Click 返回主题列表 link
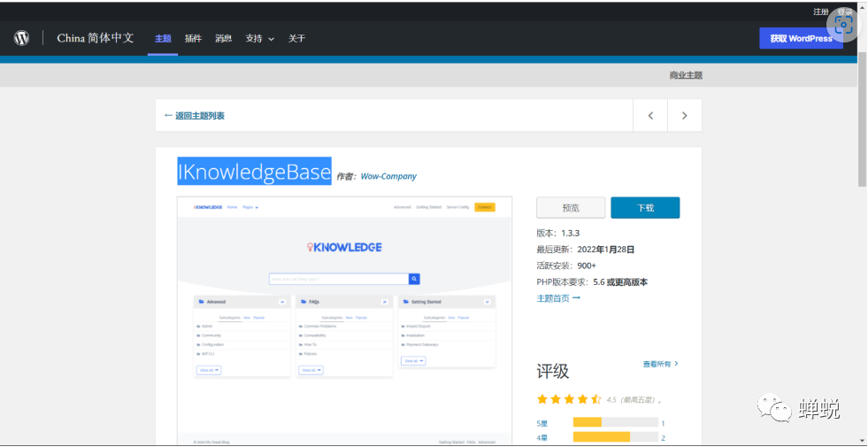 point(195,116)
